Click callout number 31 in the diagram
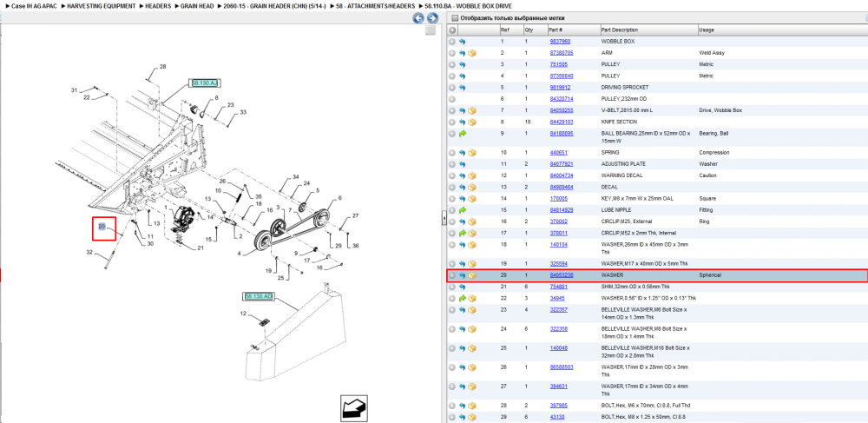Viewport: 868px width, 423px height. tap(74, 89)
